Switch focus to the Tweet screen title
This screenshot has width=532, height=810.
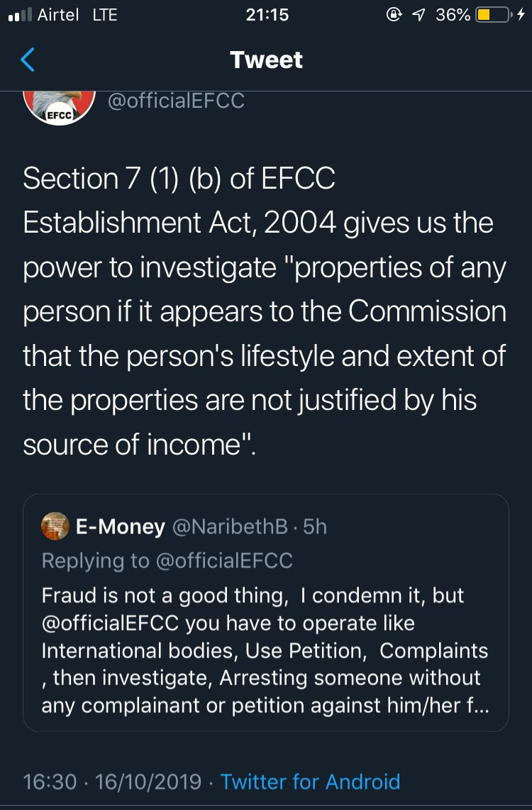click(x=266, y=60)
